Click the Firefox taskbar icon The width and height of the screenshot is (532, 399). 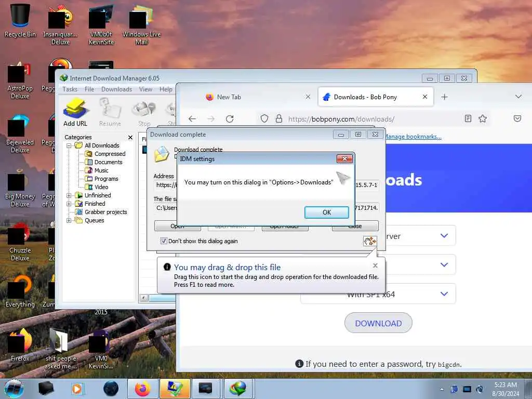pos(142,389)
